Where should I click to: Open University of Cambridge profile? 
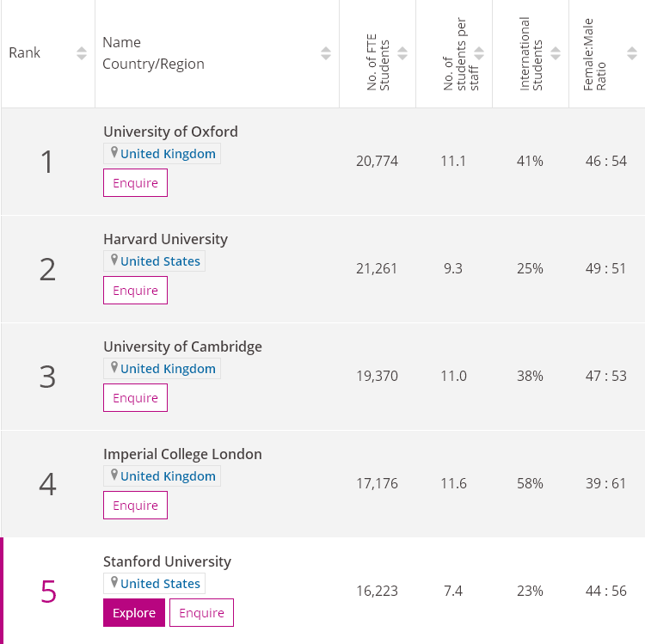click(182, 347)
